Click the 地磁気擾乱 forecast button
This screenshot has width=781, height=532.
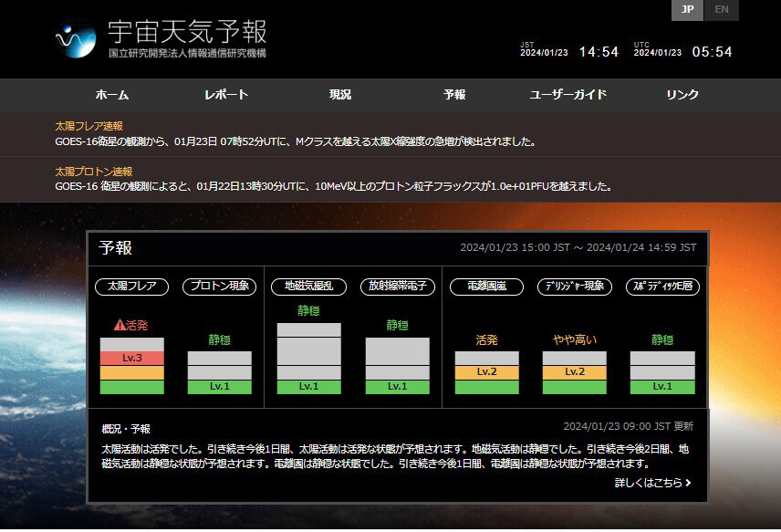[x=308, y=287]
